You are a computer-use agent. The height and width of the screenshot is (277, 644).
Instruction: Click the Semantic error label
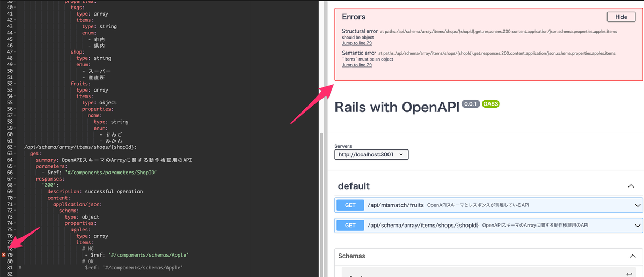point(359,53)
